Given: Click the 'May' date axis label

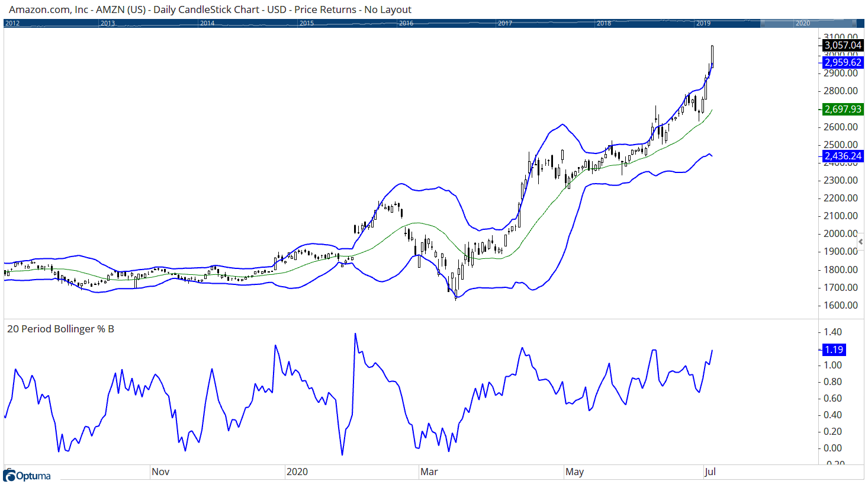Looking at the screenshot, I should click(574, 472).
